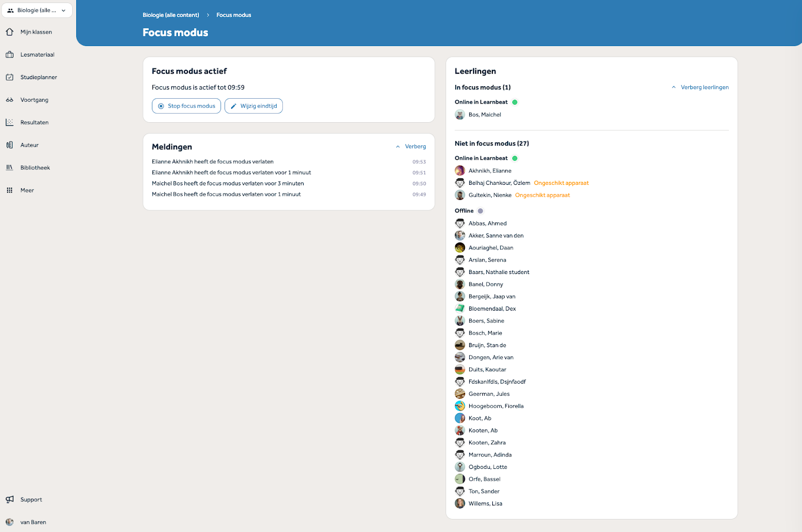Click the stop icon in Stop focus modus

tap(161, 106)
